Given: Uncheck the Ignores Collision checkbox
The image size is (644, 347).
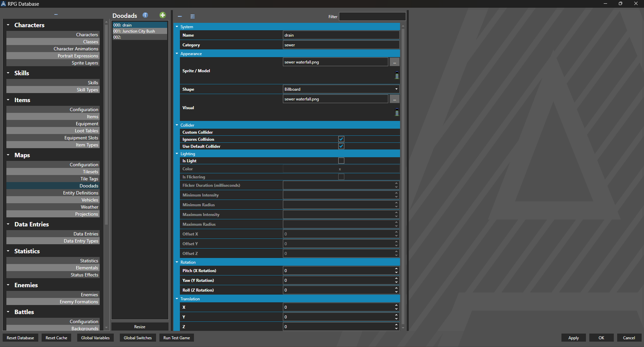Looking at the screenshot, I should coord(341,139).
